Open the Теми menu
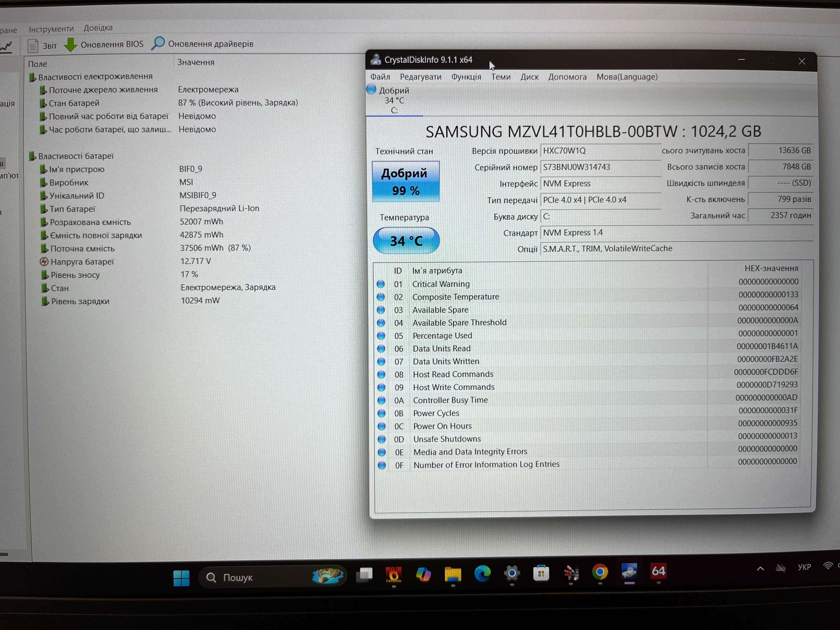The height and width of the screenshot is (630, 840). click(501, 77)
